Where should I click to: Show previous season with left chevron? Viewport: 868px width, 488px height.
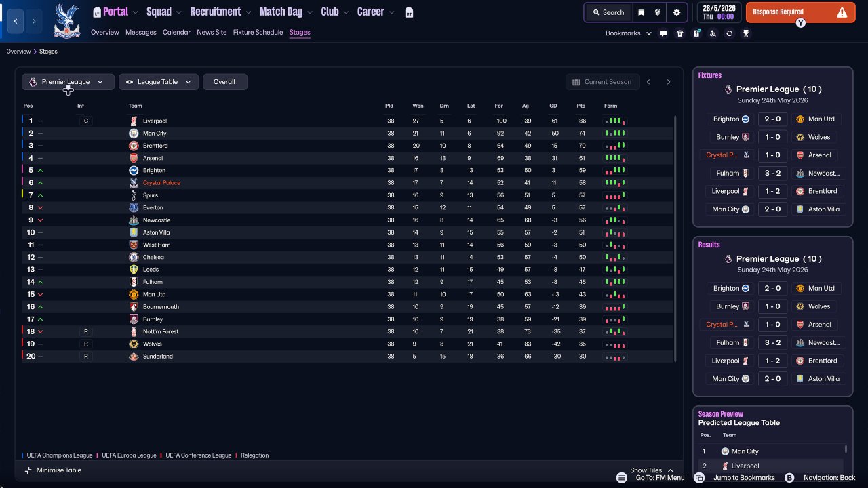[648, 82]
